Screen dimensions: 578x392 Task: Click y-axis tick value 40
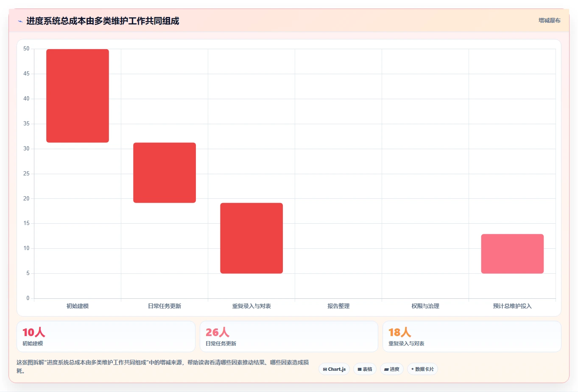tap(26, 99)
